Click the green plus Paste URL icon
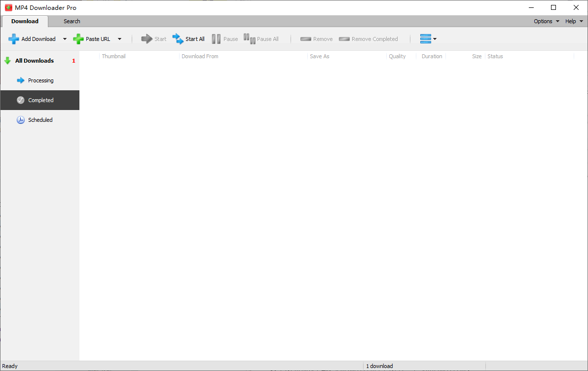 78,39
